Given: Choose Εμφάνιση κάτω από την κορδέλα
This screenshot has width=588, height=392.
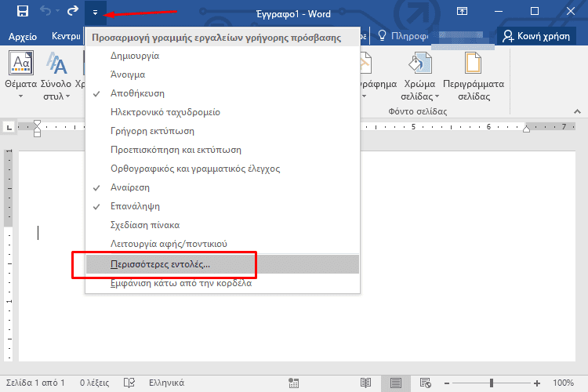Looking at the screenshot, I should (180, 283).
